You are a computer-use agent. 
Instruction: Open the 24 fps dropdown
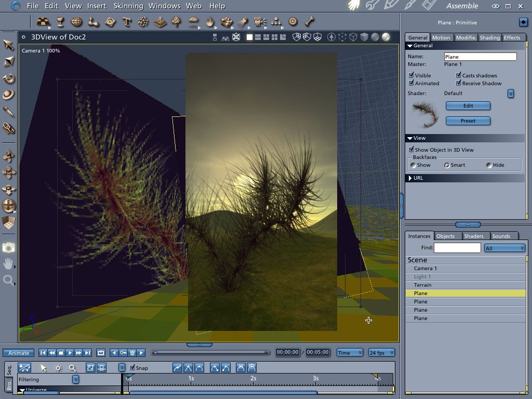click(x=381, y=353)
